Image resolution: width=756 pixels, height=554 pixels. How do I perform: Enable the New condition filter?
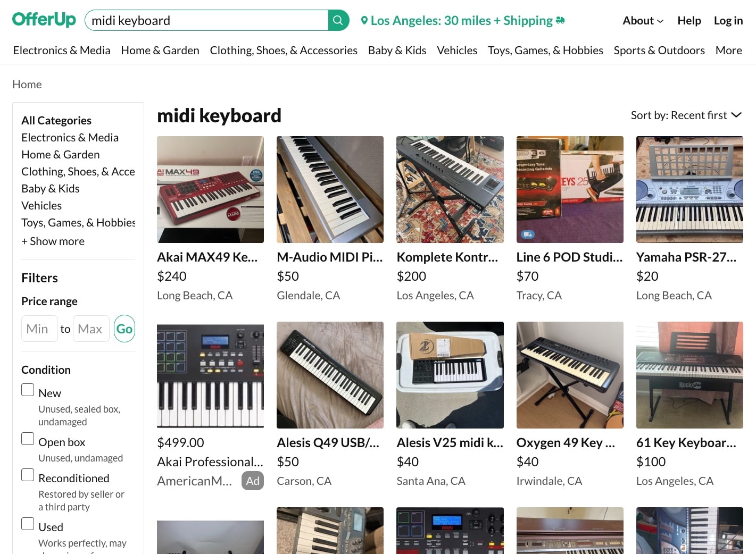tap(28, 389)
